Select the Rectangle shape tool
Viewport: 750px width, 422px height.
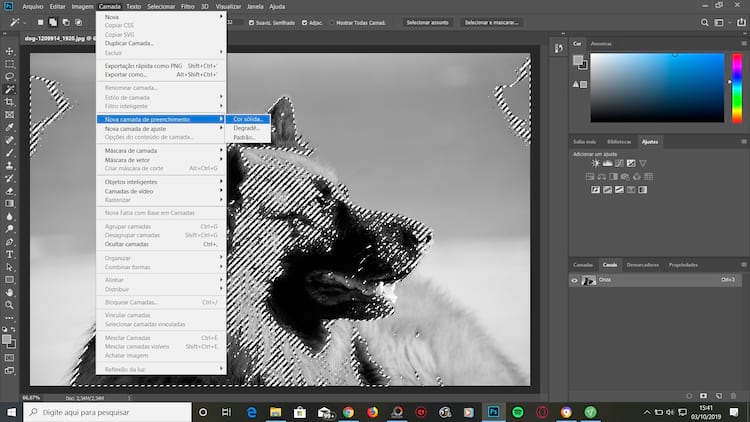tap(9, 280)
